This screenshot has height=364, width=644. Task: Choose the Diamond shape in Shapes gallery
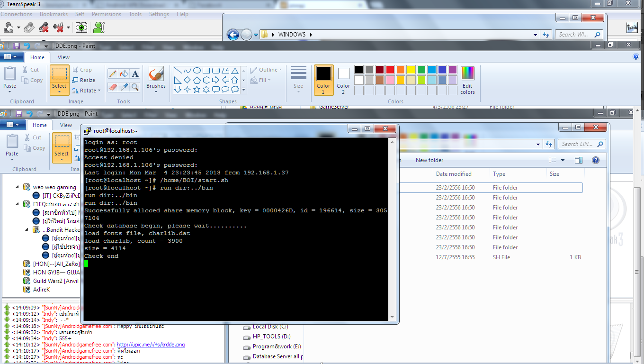click(187, 80)
